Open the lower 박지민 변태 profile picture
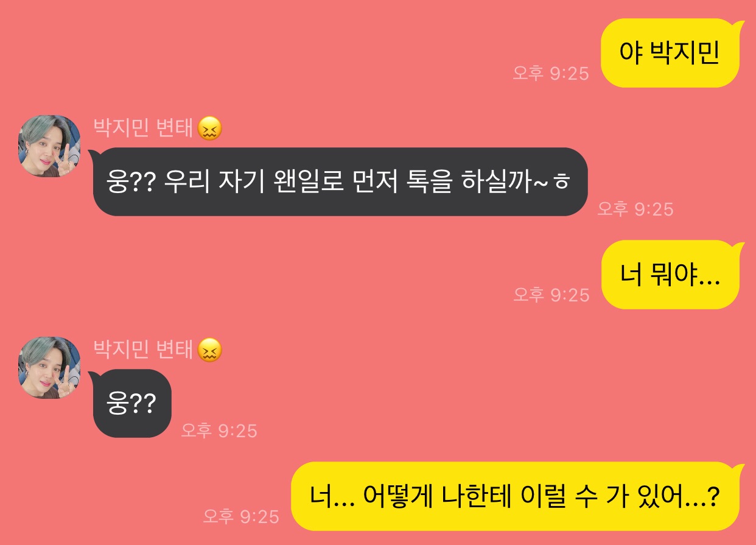 click(x=49, y=368)
